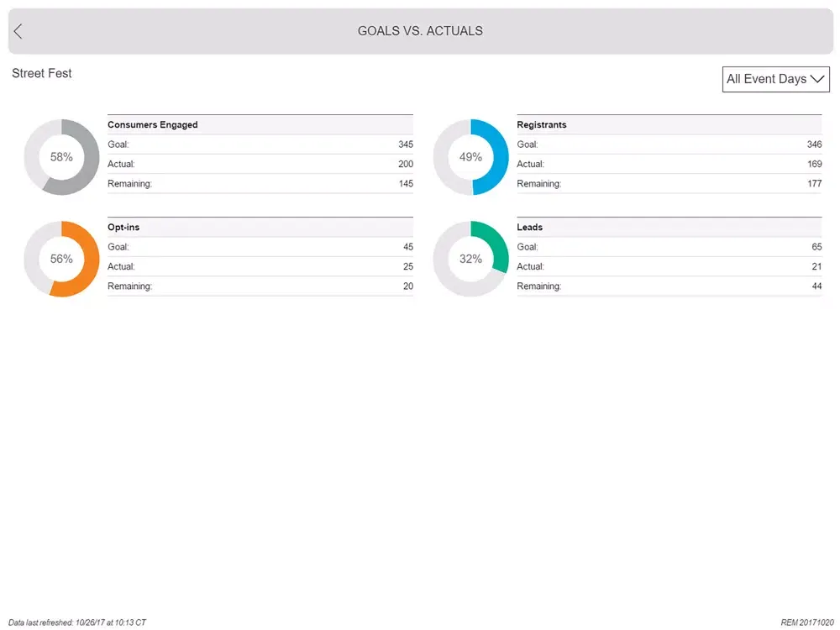Click the Consumers Engaged 58% donut chart
Viewport: 840px width, 630px height.
(x=61, y=157)
